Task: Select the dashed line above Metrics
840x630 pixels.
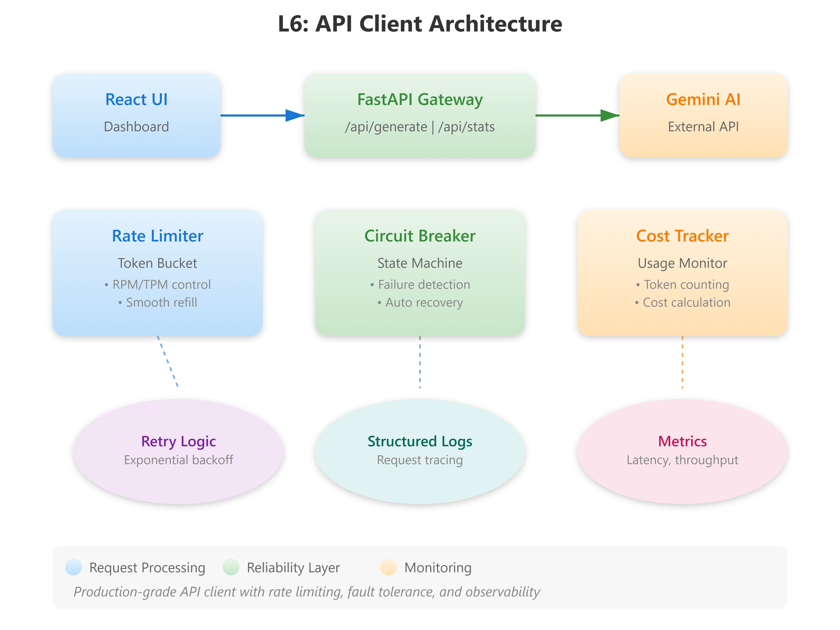Action: click(x=682, y=363)
